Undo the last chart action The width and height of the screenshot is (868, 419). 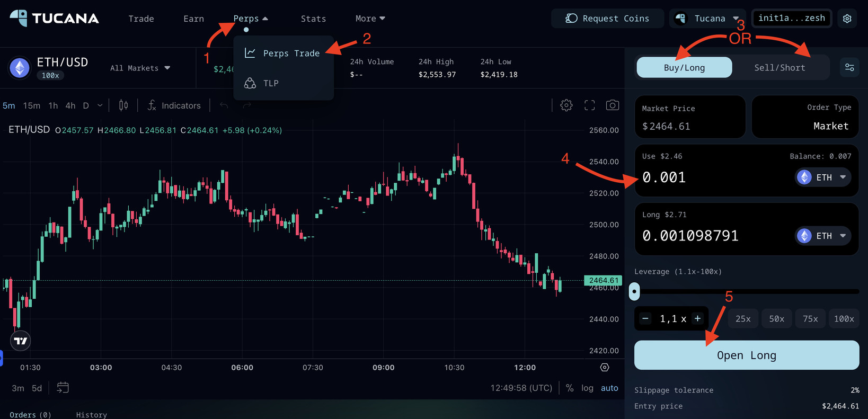pyautogui.click(x=224, y=105)
